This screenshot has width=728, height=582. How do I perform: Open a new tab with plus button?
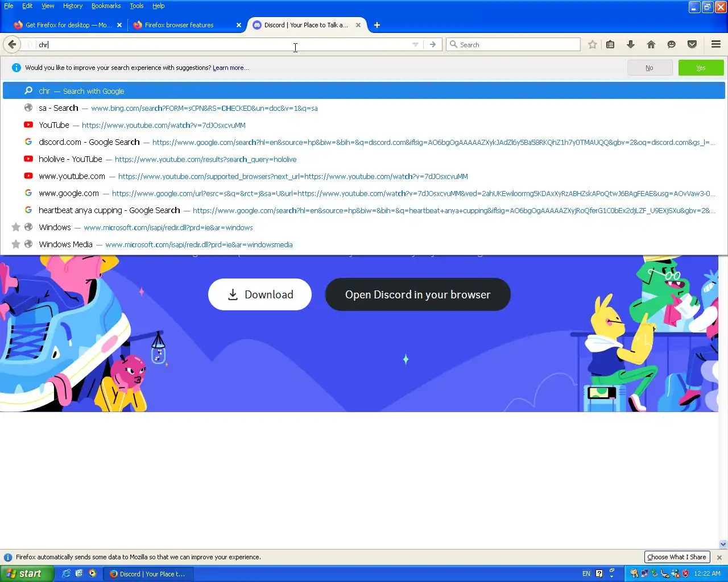coord(377,25)
